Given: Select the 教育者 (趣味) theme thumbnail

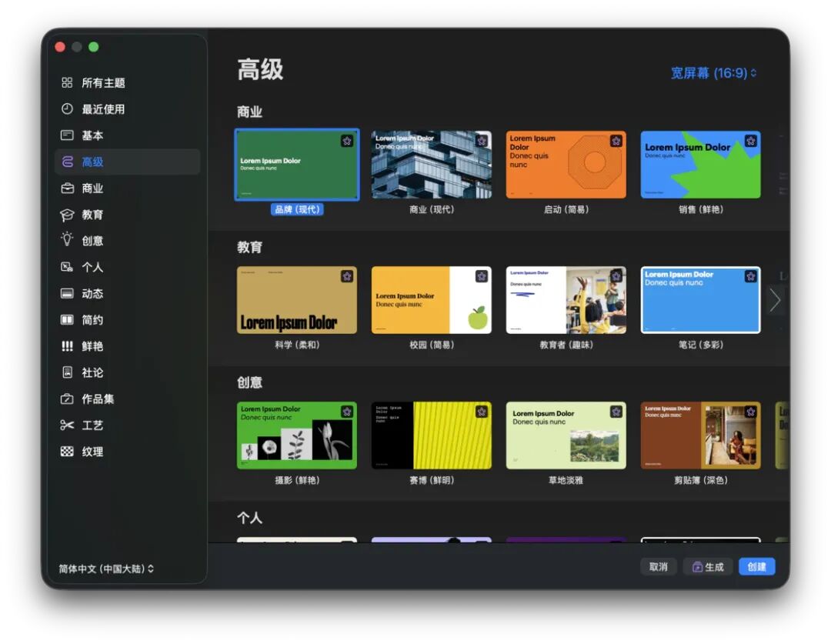Looking at the screenshot, I should pyautogui.click(x=566, y=300).
